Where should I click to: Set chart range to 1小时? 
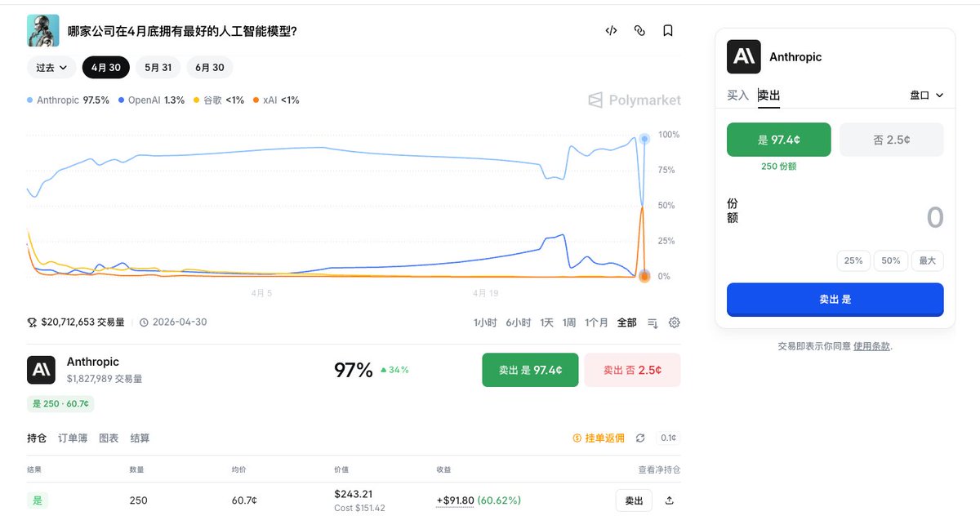click(485, 322)
